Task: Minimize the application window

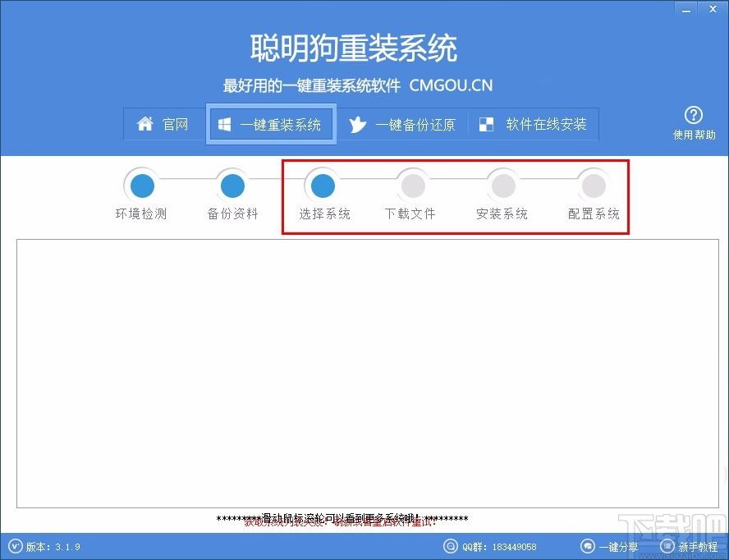Action: (686, 9)
